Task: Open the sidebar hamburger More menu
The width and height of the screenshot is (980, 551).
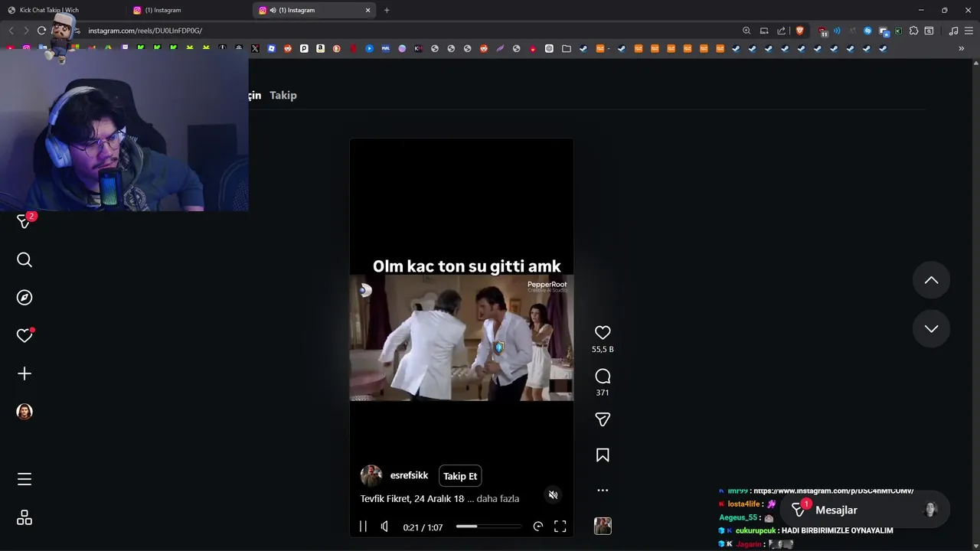Action: [x=24, y=480]
